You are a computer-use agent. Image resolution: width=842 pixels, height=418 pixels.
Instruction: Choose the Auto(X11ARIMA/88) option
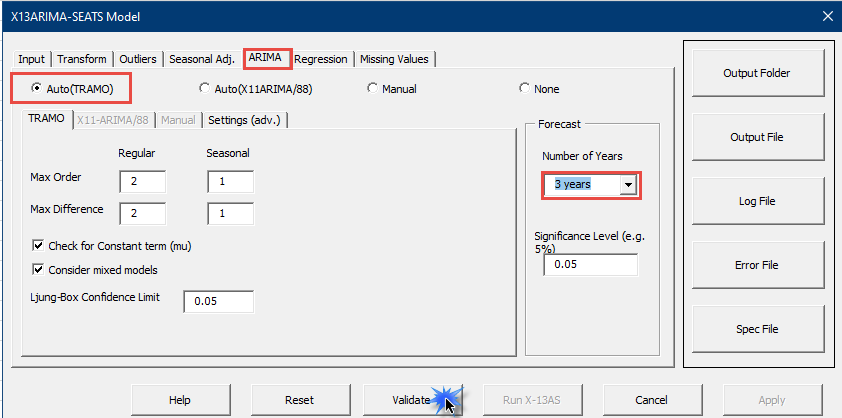205,89
